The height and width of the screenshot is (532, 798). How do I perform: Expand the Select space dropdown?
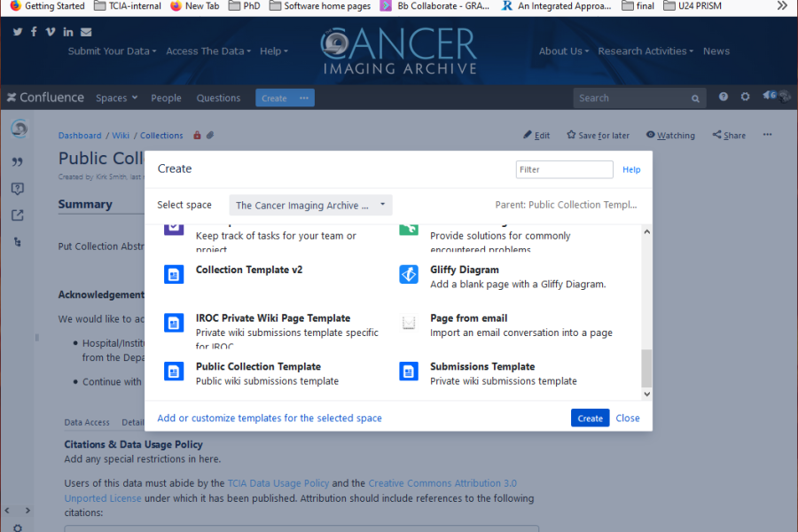click(x=310, y=205)
